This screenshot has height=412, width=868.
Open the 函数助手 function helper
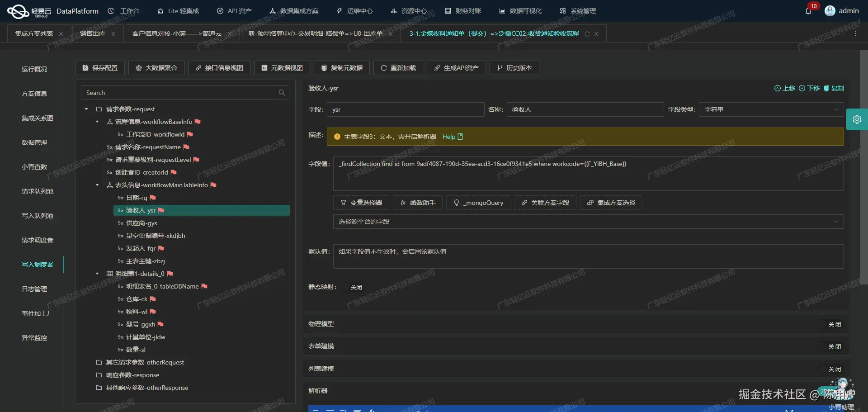coord(417,203)
